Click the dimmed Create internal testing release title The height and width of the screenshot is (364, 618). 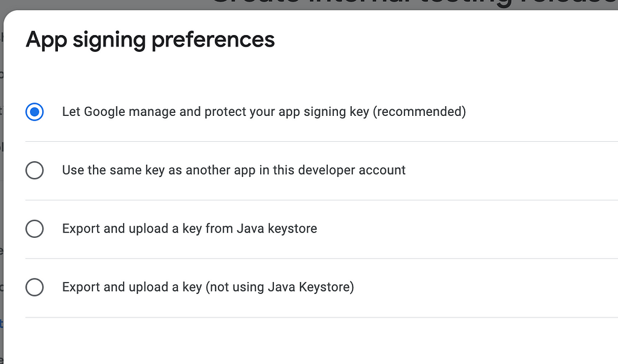[x=414, y=4]
